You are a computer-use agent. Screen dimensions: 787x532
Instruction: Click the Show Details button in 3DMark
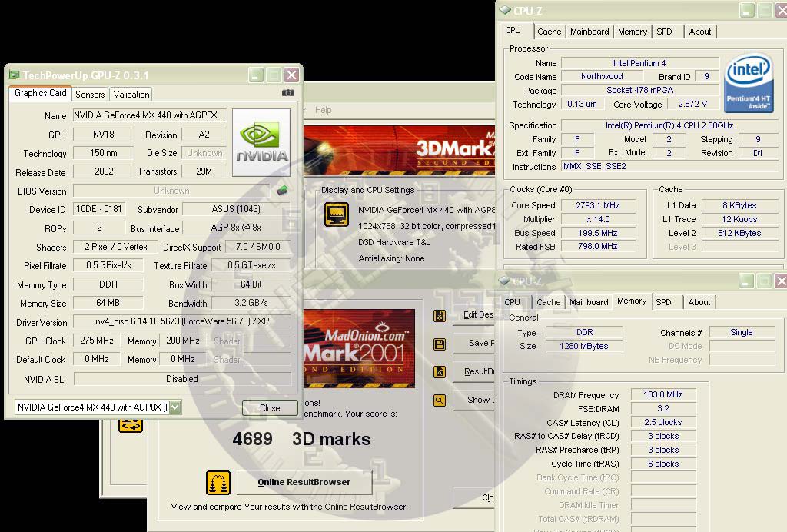[x=473, y=400]
